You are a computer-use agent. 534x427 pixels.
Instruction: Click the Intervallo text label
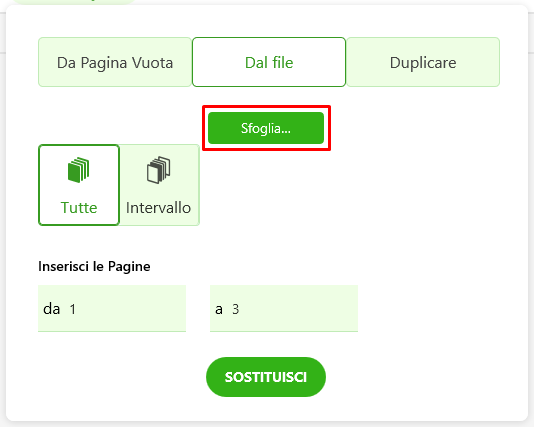(158, 208)
